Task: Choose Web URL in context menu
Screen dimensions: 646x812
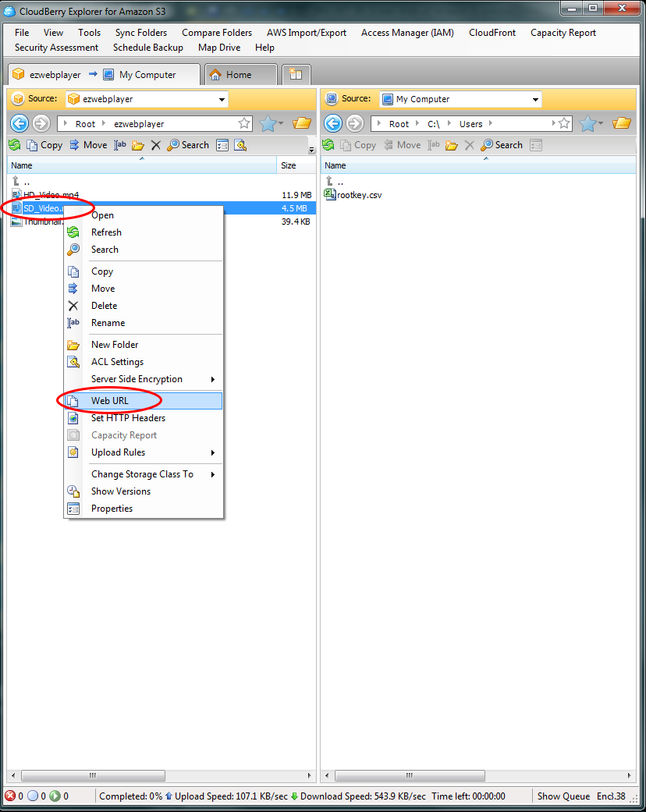Action: click(144, 401)
